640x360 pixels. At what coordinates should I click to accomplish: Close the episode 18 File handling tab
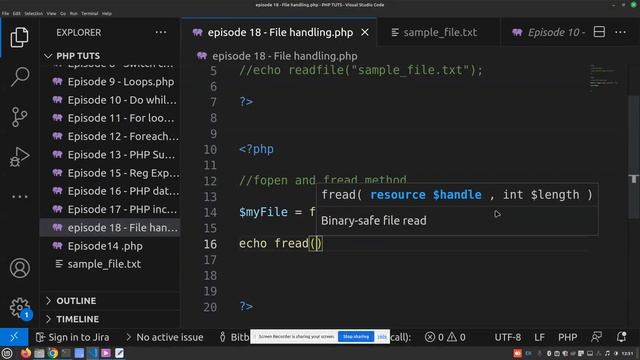click(x=365, y=32)
